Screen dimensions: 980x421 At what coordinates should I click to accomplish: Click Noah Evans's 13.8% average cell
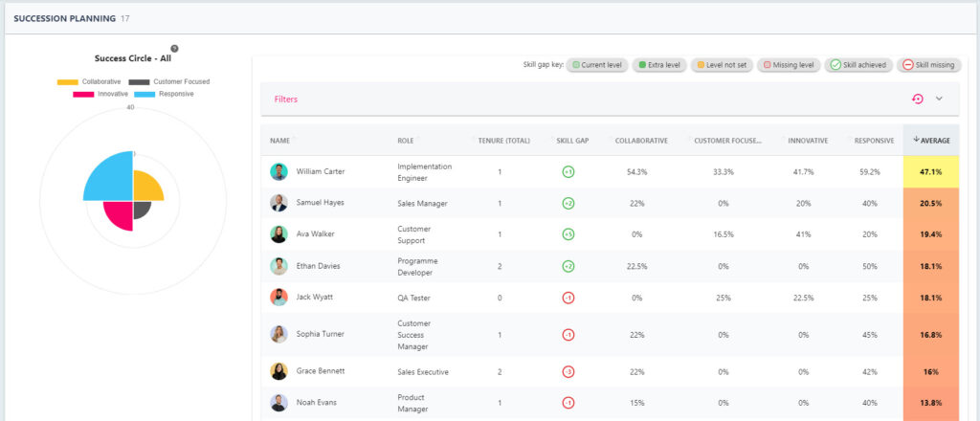931,403
